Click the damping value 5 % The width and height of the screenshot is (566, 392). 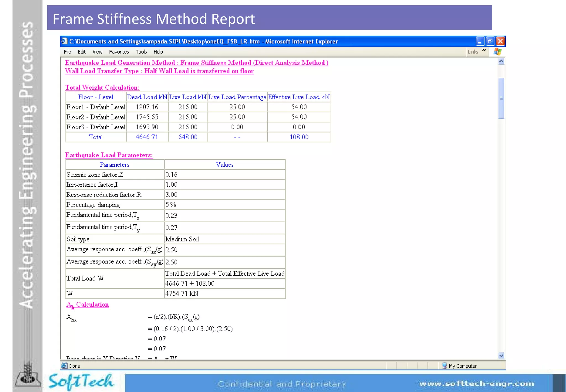(x=171, y=205)
